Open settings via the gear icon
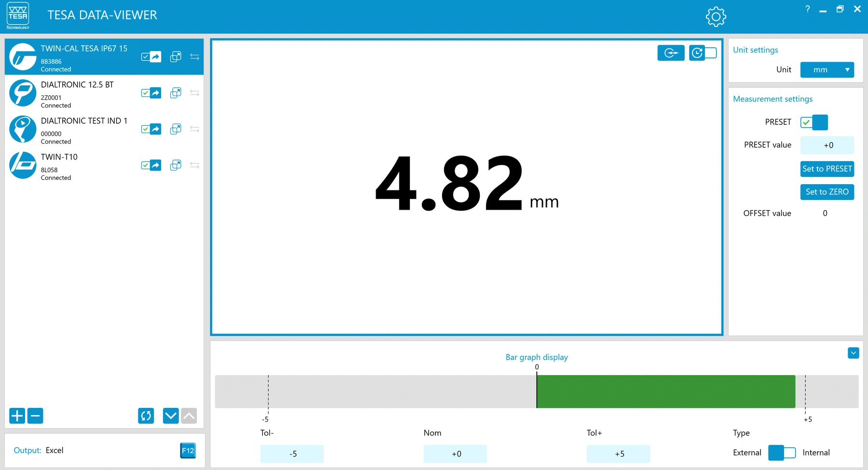 [716, 17]
